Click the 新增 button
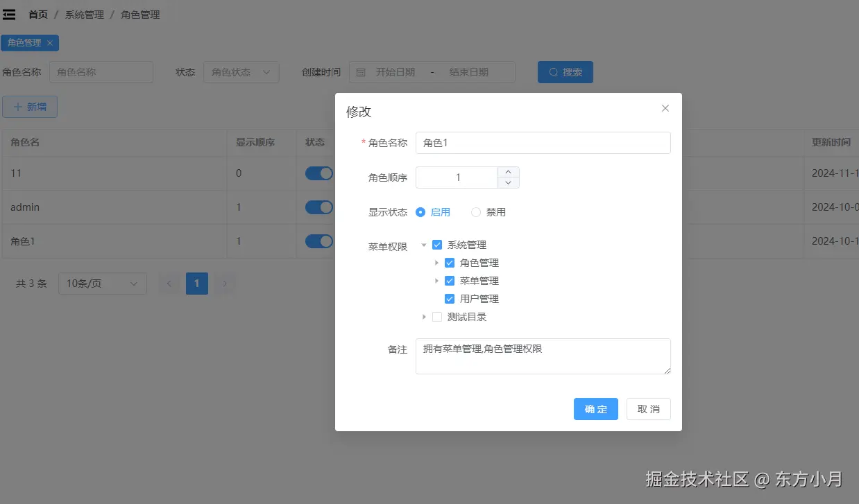The height and width of the screenshot is (504, 859). pyautogui.click(x=30, y=107)
